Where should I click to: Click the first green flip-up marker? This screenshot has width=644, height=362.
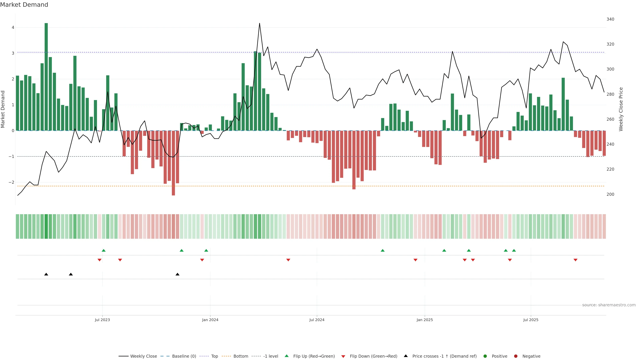click(x=104, y=250)
